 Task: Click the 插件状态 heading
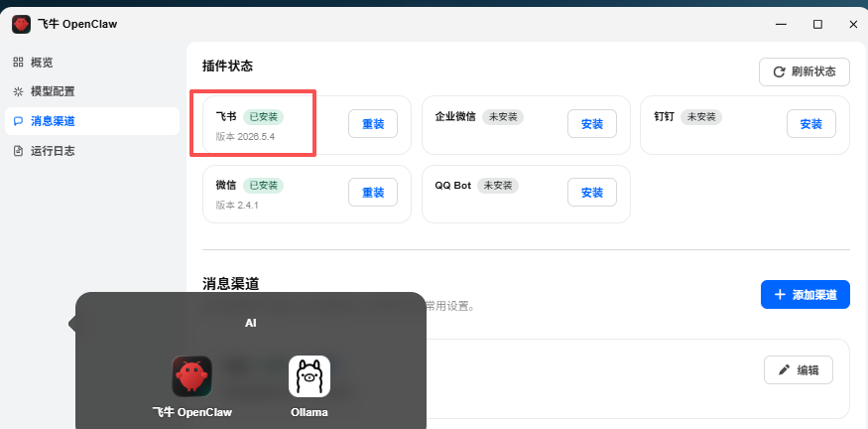pyautogui.click(x=227, y=66)
